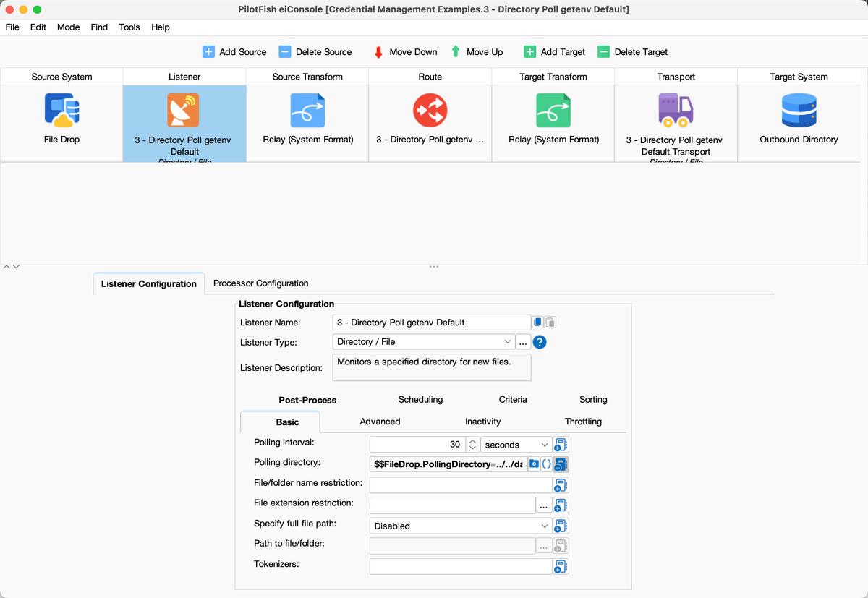The image size is (868, 598).
Task: Click folder browse icon for Polling directory
Action: 534,464
